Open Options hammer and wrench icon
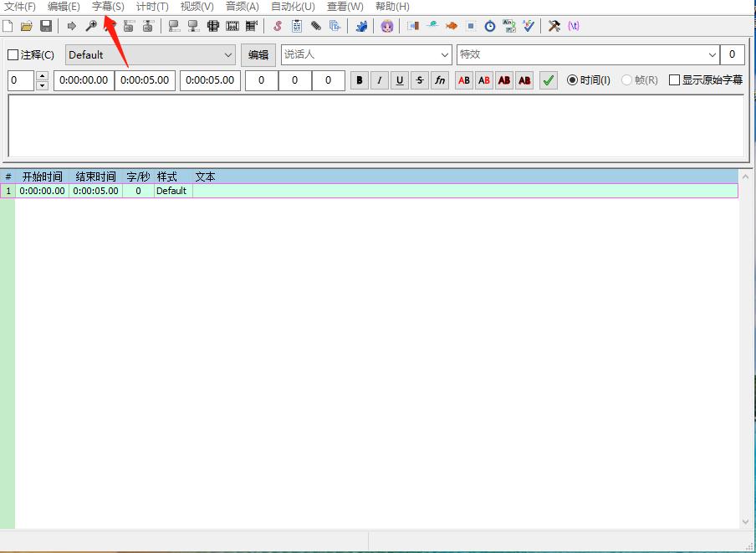Viewport: 756px width, 553px height. 554,26
